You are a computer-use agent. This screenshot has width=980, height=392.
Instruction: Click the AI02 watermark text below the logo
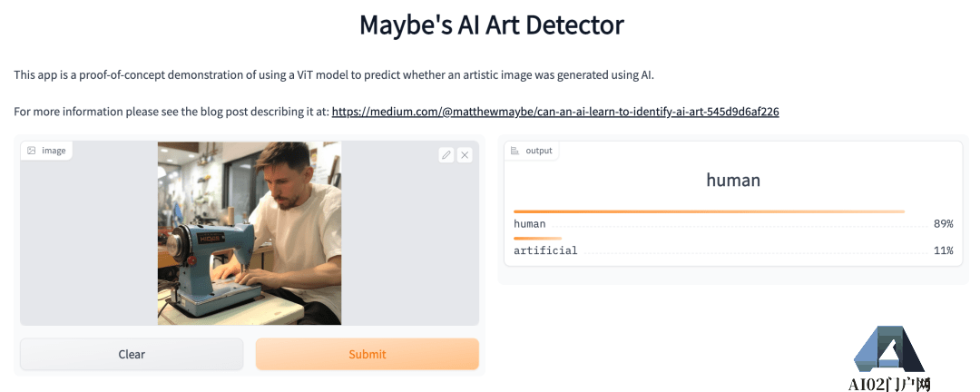[889, 384]
